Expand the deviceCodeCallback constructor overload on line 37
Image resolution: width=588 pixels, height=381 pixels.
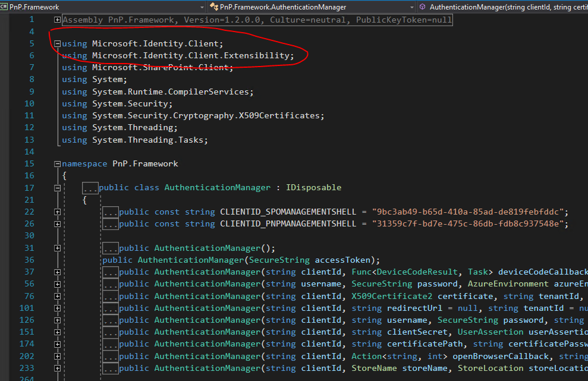tap(56, 272)
